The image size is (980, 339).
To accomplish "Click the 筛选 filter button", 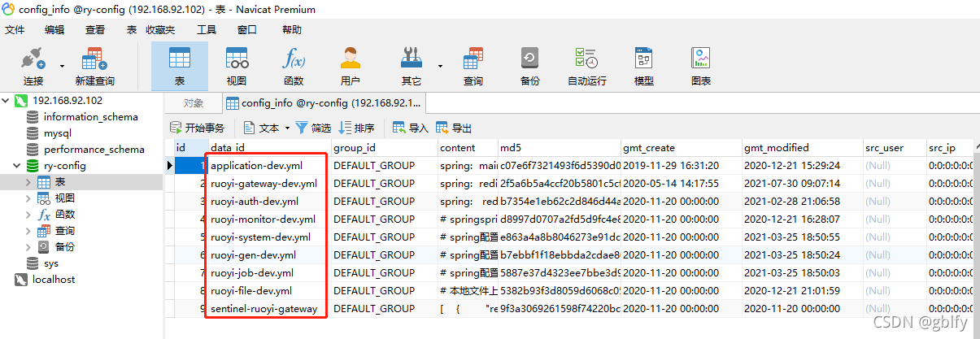I will pos(313,128).
